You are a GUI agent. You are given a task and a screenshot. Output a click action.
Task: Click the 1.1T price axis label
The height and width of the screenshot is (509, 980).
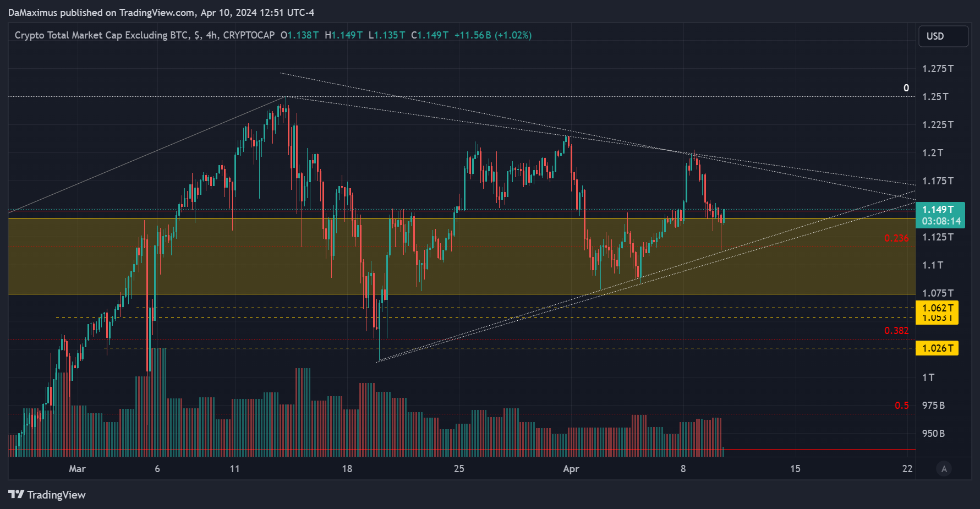(933, 265)
